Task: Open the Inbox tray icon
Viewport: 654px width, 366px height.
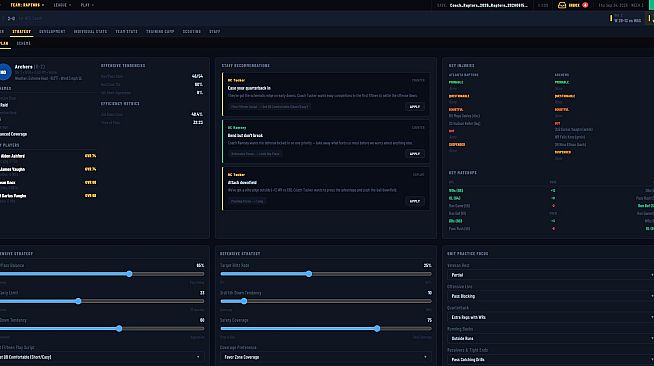Action: click(562, 5)
